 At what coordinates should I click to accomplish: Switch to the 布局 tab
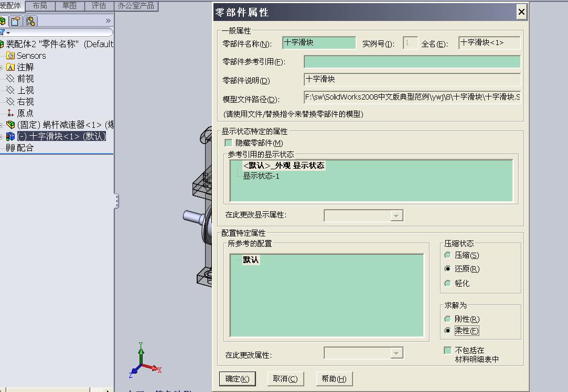click(x=40, y=6)
